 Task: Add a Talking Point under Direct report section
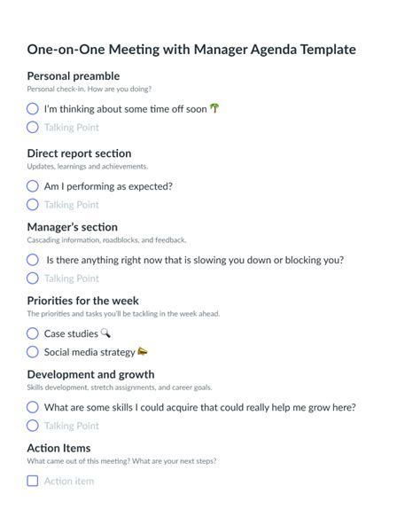pyautogui.click(x=72, y=205)
